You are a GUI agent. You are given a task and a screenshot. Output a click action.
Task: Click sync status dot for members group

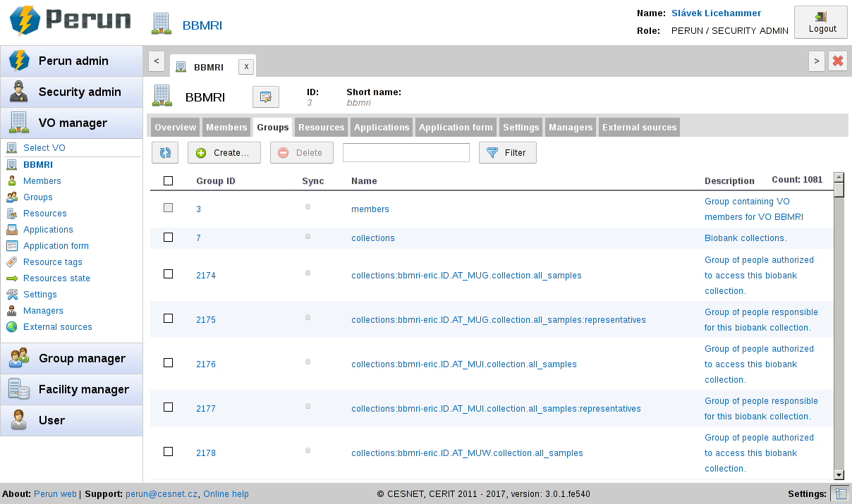(x=308, y=207)
